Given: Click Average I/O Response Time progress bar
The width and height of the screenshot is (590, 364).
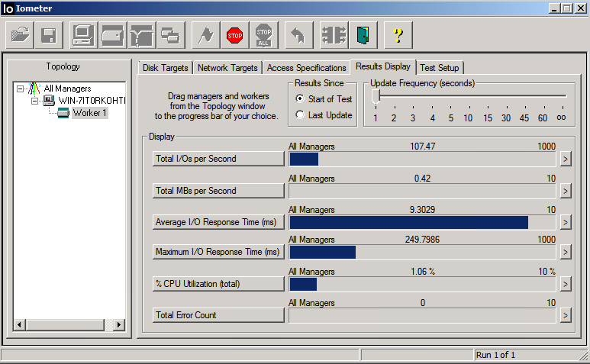Looking at the screenshot, I should point(422,222).
